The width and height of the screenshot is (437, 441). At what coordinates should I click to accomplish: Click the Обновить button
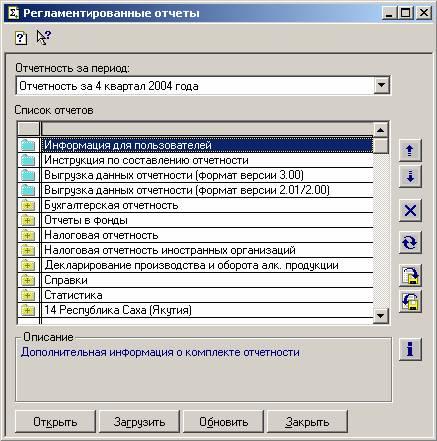(x=223, y=422)
